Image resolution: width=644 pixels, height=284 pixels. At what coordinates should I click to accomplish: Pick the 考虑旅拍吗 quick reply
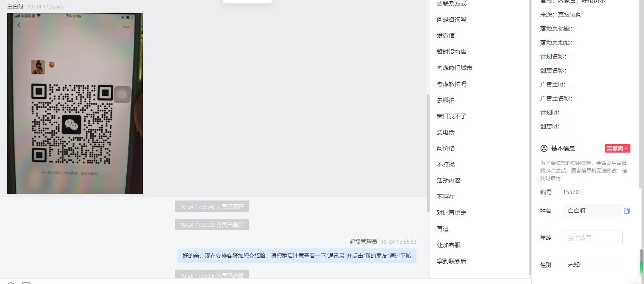452,84
